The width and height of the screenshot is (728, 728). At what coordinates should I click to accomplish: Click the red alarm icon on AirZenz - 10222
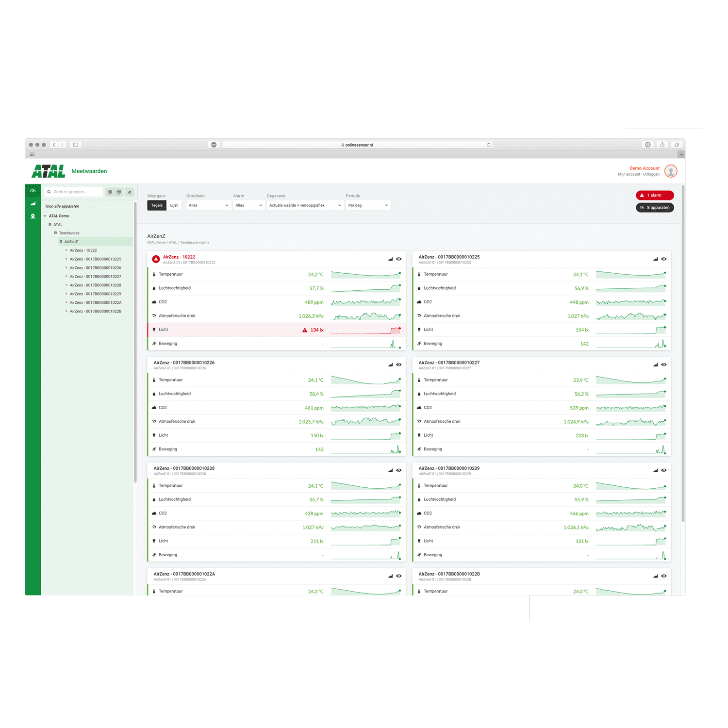[x=156, y=259]
